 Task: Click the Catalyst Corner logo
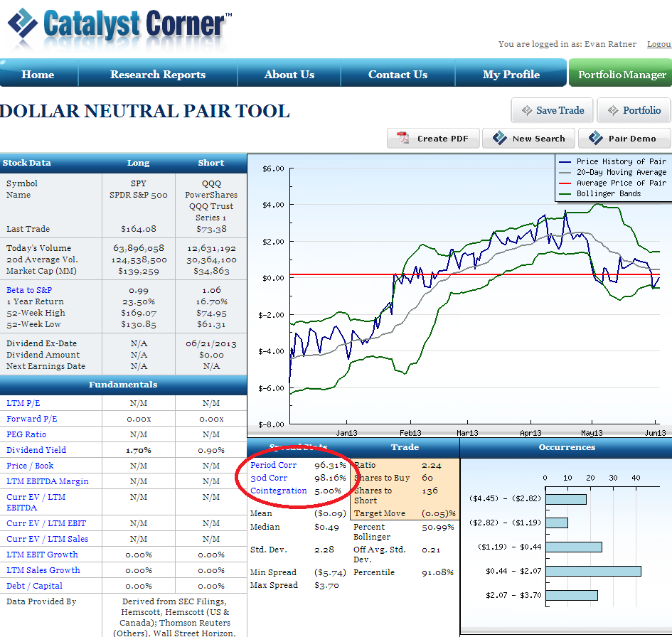[x=120, y=25]
